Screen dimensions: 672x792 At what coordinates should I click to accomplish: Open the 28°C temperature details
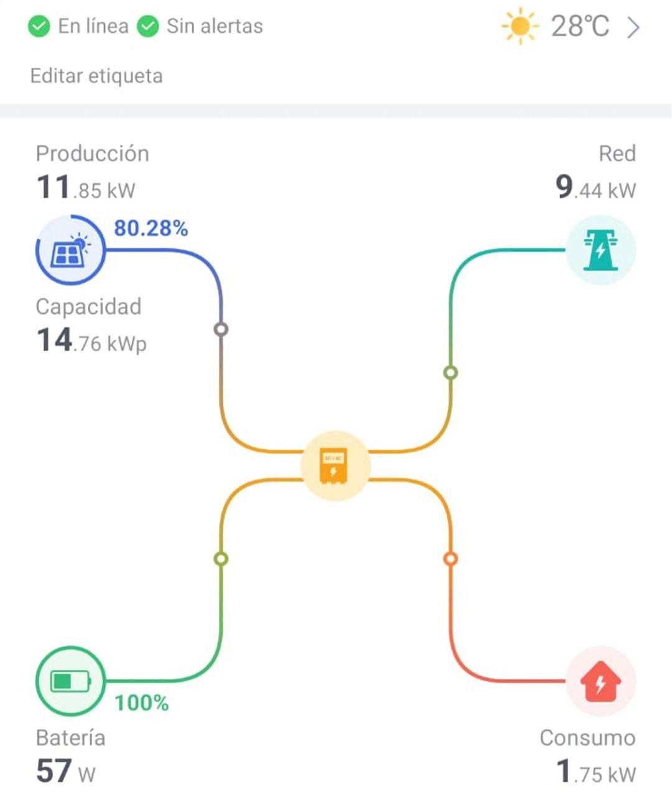pos(580,27)
